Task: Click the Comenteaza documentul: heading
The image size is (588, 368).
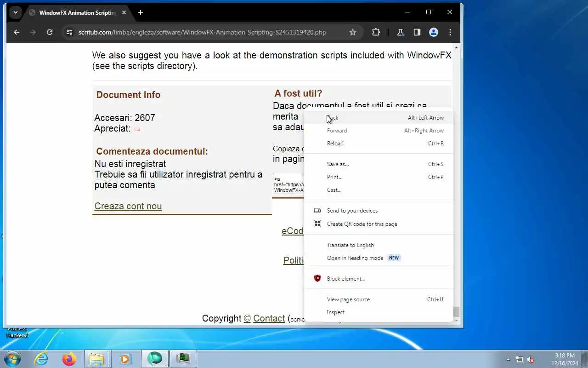Action: click(152, 151)
